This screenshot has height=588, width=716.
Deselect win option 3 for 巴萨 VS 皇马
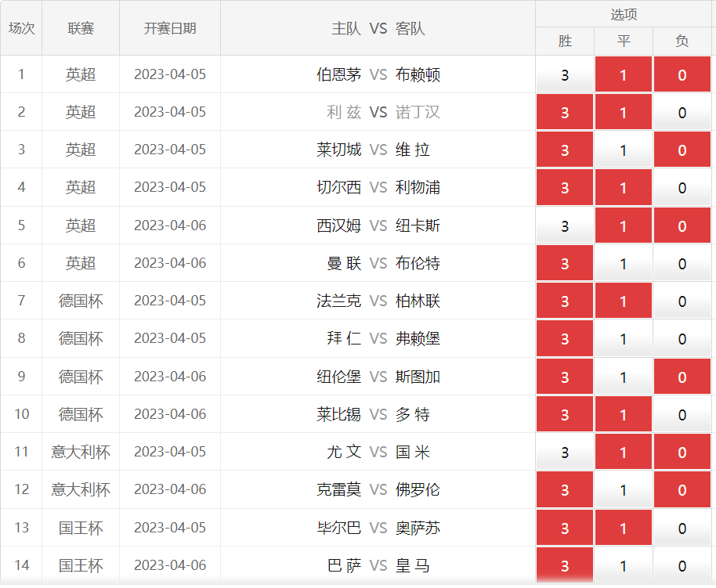tap(565, 565)
